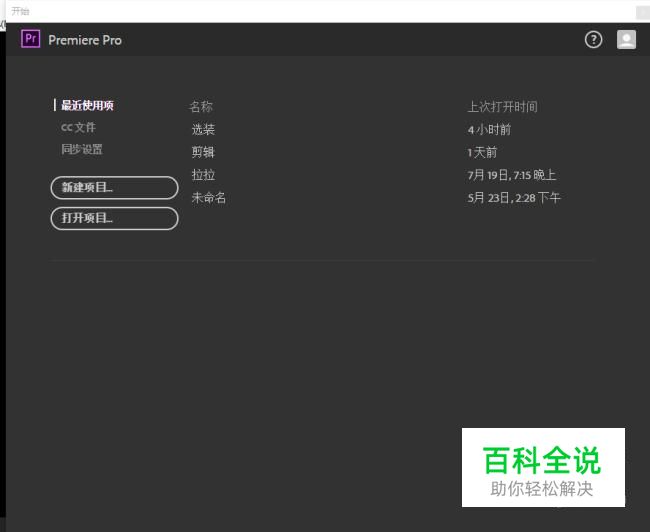Image resolution: width=650 pixels, height=532 pixels.
Task: Open the recent project 剪辑
Action: tap(203, 152)
